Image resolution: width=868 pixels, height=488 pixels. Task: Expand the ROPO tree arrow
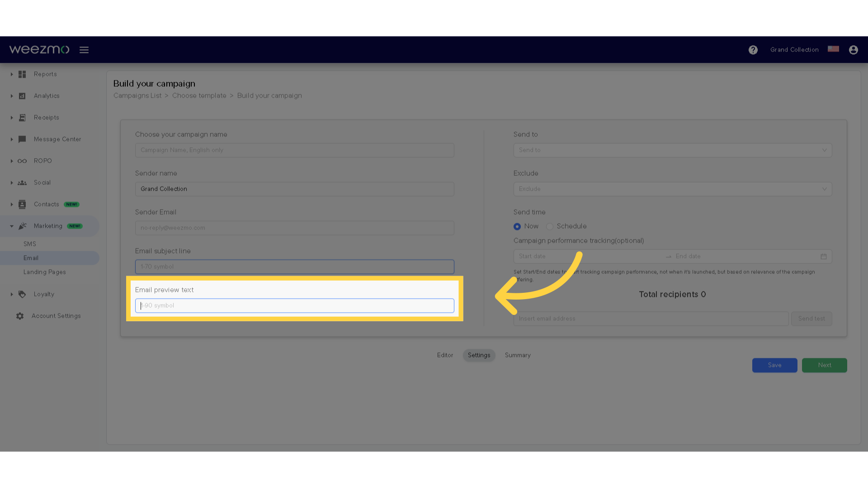[12, 161]
